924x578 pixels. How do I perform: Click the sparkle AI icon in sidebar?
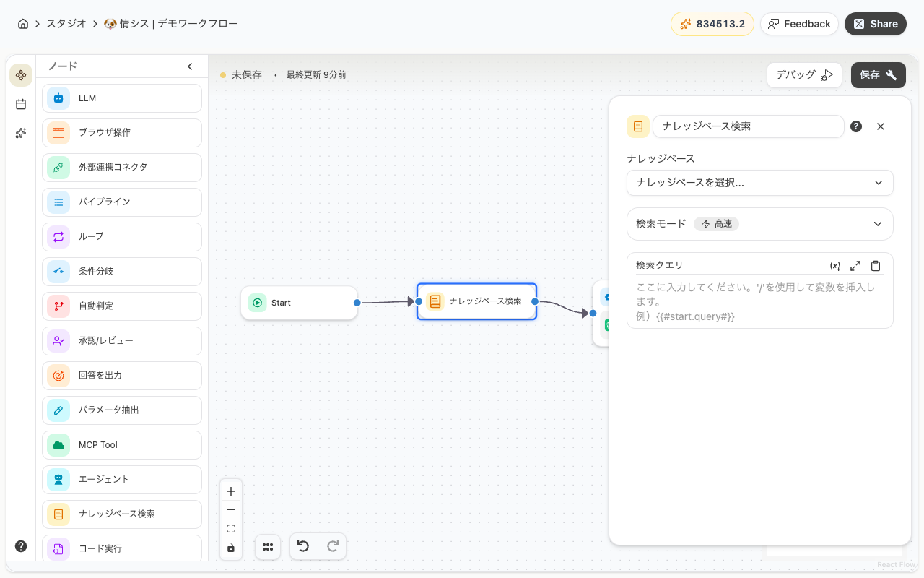21,133
